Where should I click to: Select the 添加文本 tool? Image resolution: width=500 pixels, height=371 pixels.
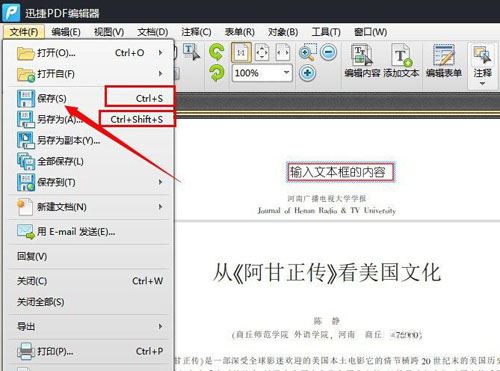pyautogui.click(x=401, y=61)
